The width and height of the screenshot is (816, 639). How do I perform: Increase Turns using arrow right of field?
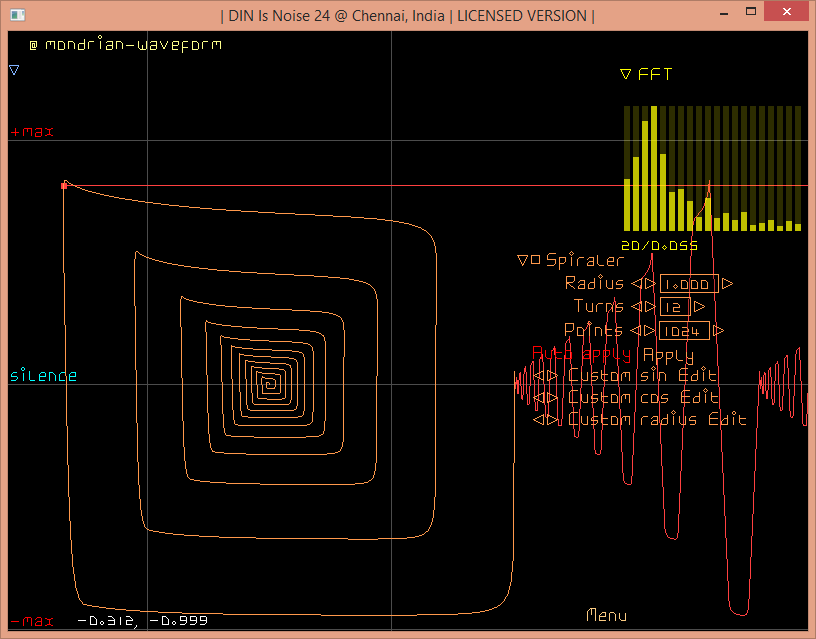point(699,307)
